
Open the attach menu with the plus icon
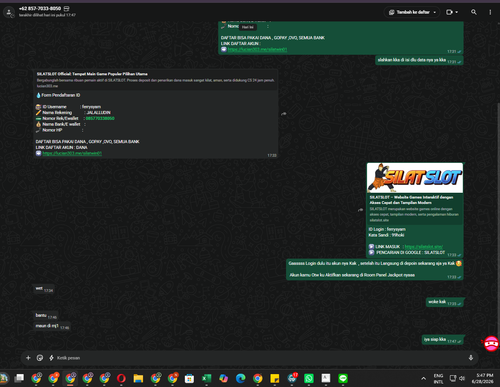tap(28, 358)
